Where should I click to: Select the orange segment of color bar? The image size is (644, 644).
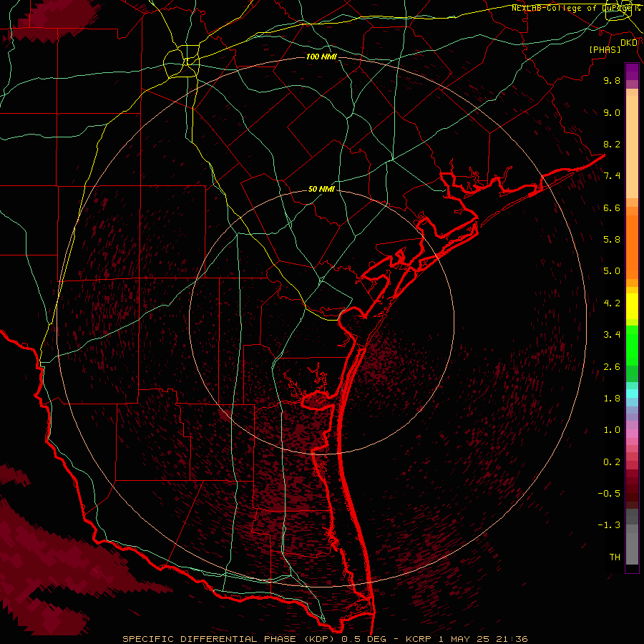point(632,247)
